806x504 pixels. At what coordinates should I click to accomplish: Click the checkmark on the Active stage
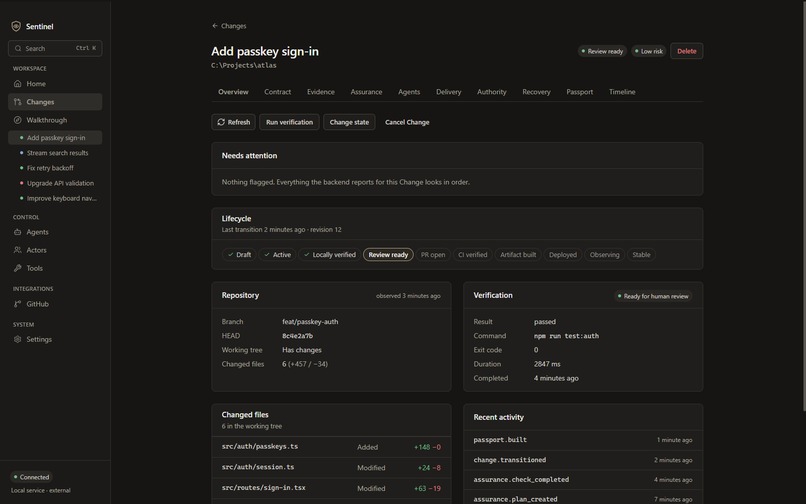pos(267,255)
